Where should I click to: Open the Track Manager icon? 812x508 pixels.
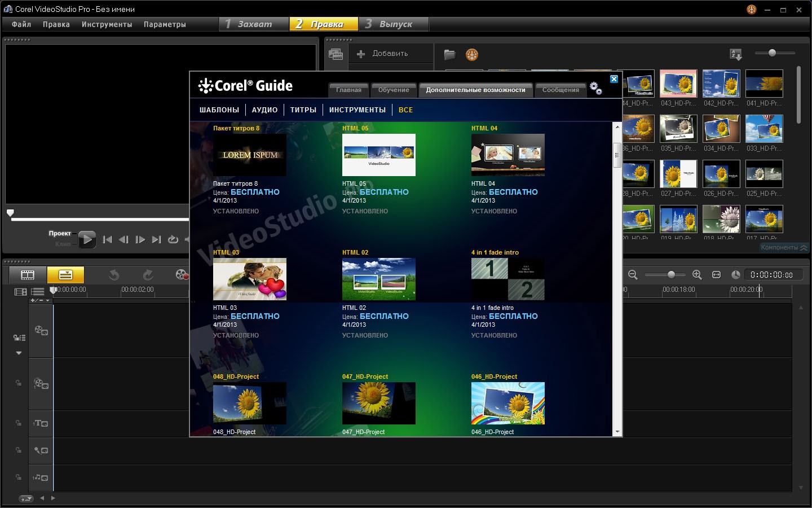(x=20, y=291)
